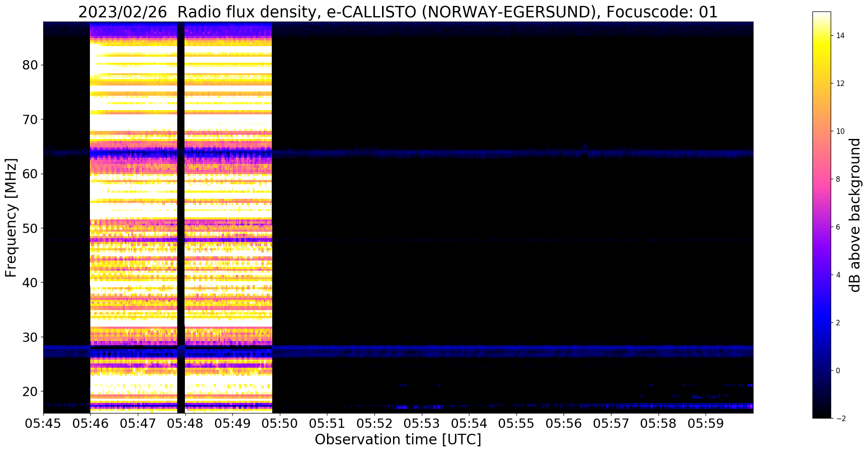
Task: Click the colorbar tick label 10
Action: (840, 132)
